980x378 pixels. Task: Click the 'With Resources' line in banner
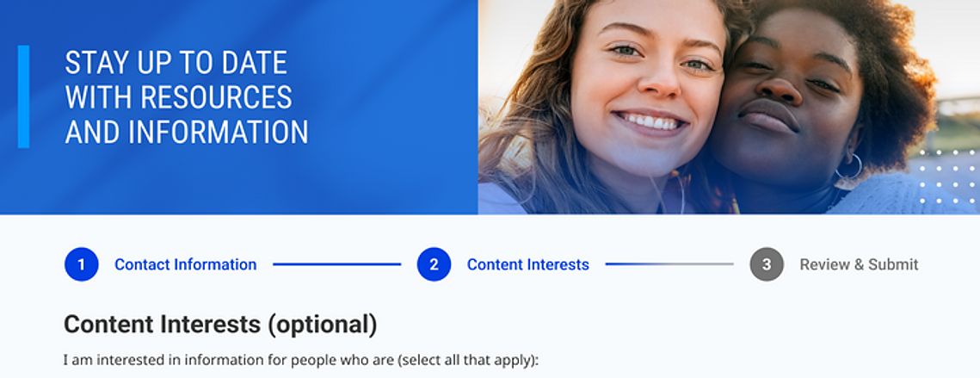coord(179,97)
